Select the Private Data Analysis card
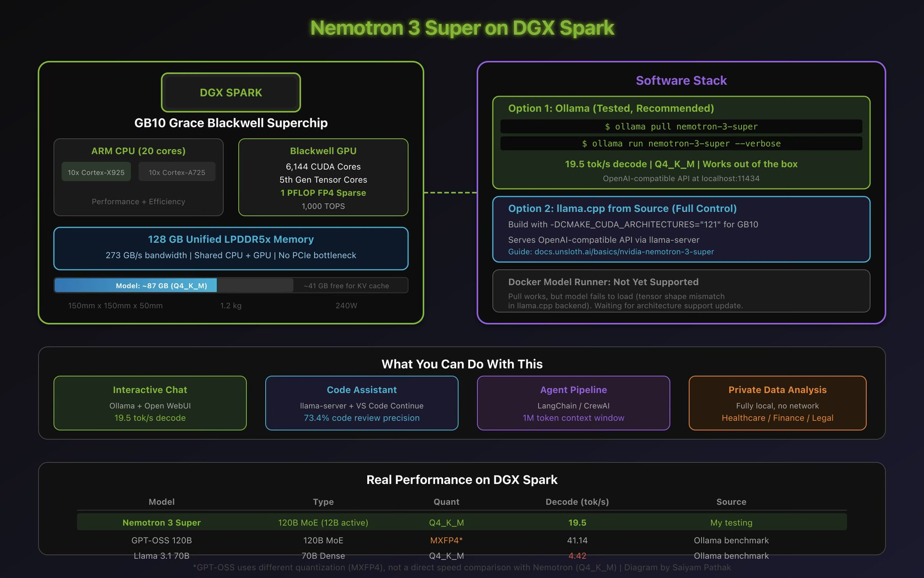The height and width of the screenshot is (578, 924). tap(777, 403)
